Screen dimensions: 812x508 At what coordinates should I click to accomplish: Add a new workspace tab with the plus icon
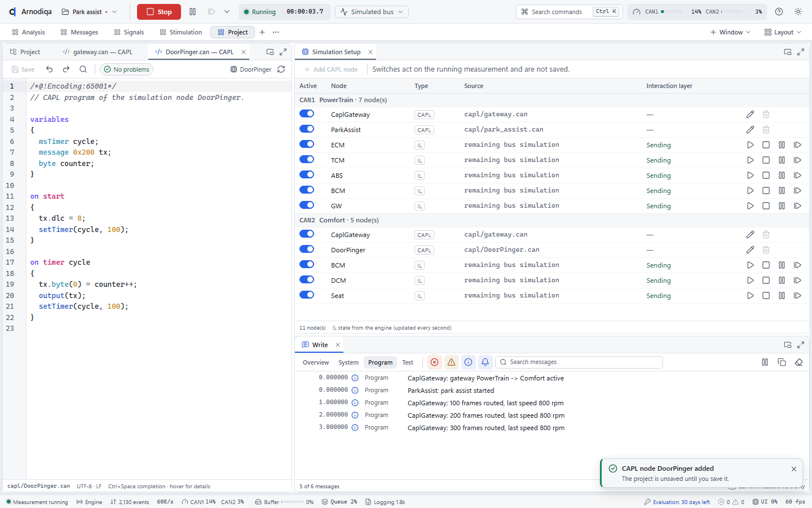(x=262, y=32)
